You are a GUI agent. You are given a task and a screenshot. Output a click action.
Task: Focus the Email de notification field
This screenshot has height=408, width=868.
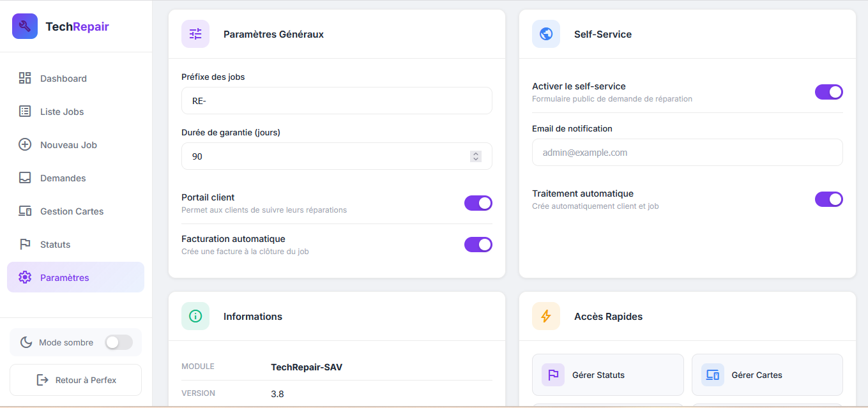[687, 153]
